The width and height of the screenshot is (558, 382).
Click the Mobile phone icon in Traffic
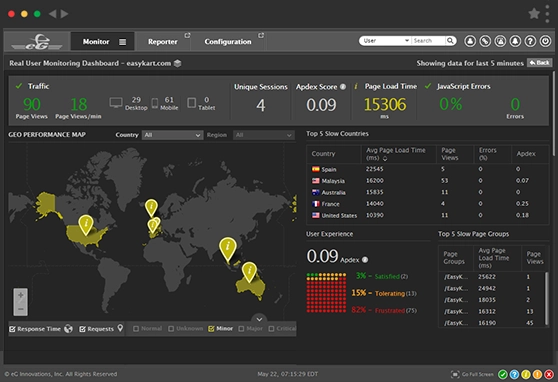click(x=155, y=103)
